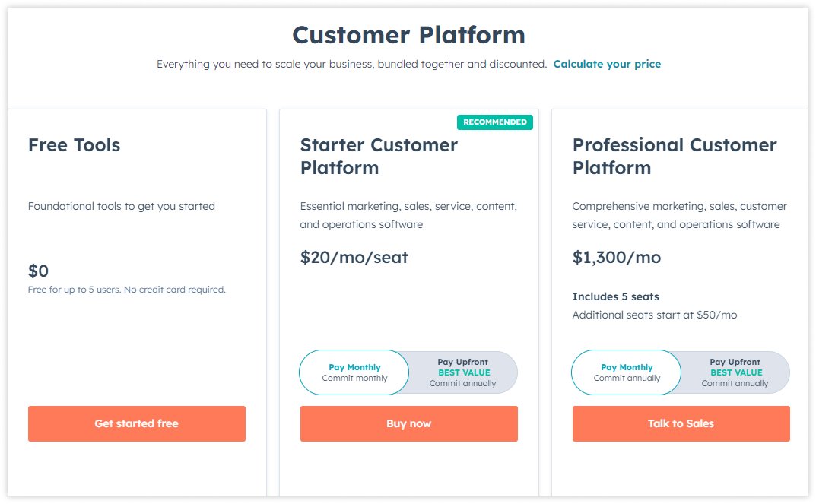This screenshot has width=816, height=504.
Task: Open the Calculate your price link
Action: click(x=607, y=64)
